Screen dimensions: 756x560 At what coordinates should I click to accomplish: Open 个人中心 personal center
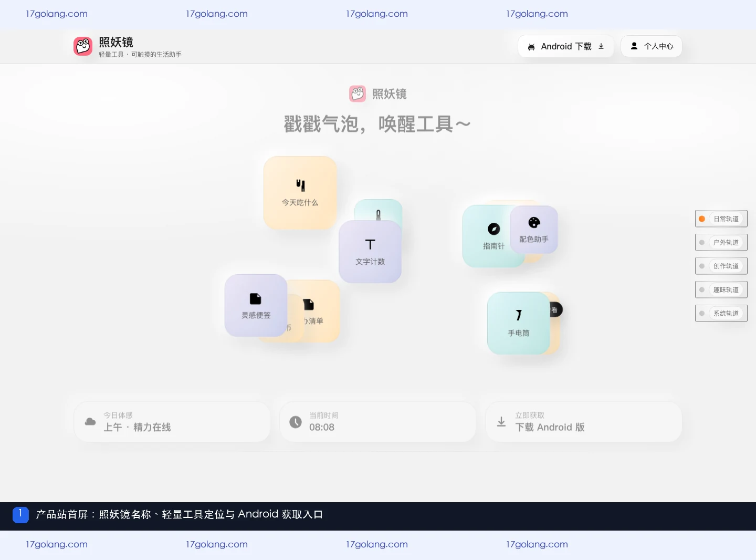point(652,46)
